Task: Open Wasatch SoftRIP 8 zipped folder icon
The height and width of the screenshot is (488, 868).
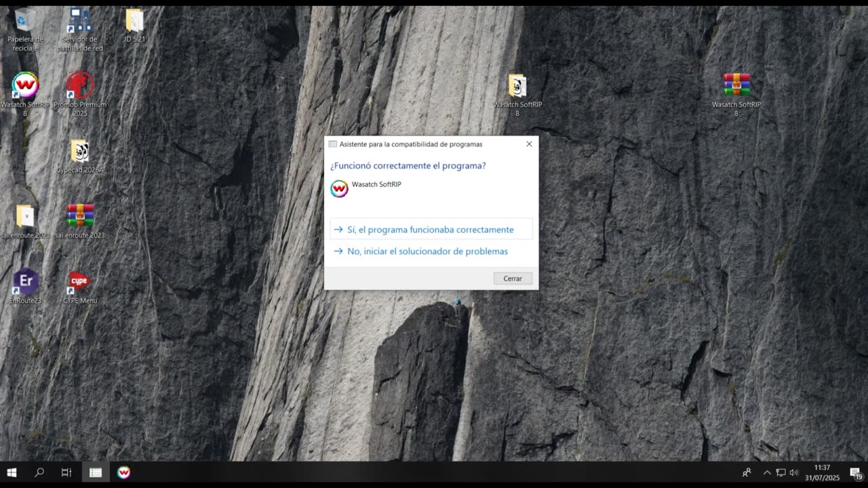Action: click(x=517, y=94)
